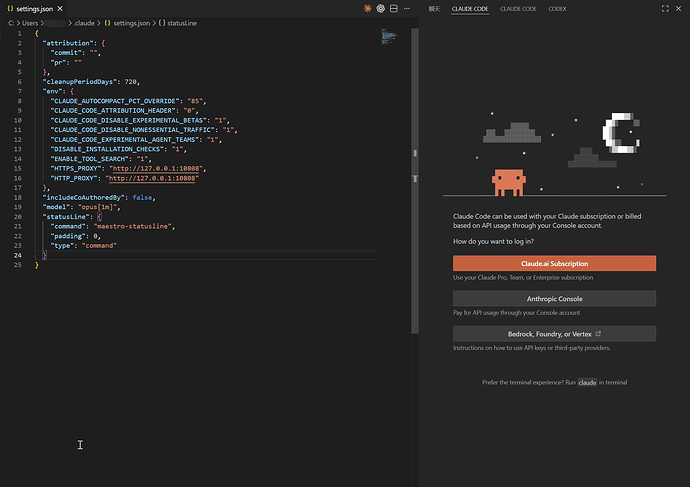690x487 pixels.
Task: Place cursor on "cleanupPeriodDays" key
Action: (80, 82)
